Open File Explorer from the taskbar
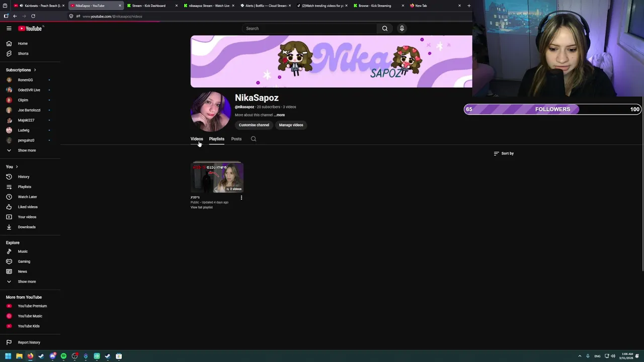The width and height of the screenshot is (644, 362). (19, 356)
